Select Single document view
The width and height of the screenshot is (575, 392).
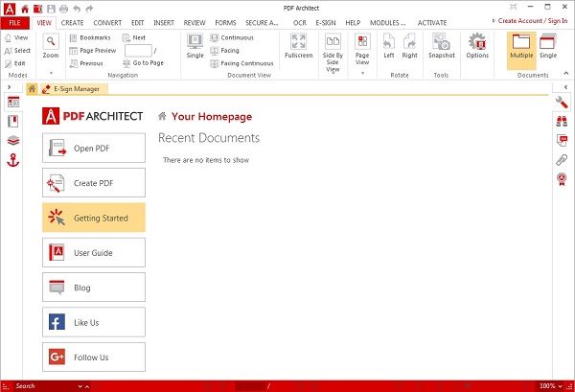[x=195, y=46]
